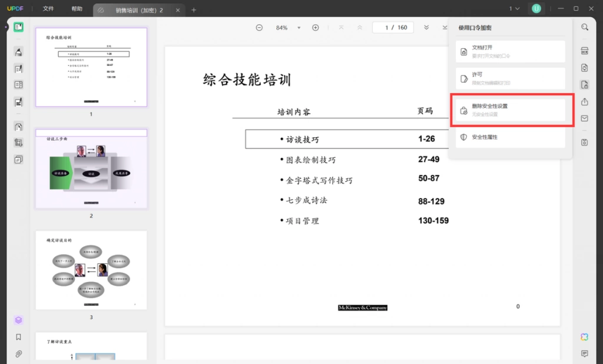The image size is (603, 364).
Task: Go to previous page arrow
Action: 360,28
